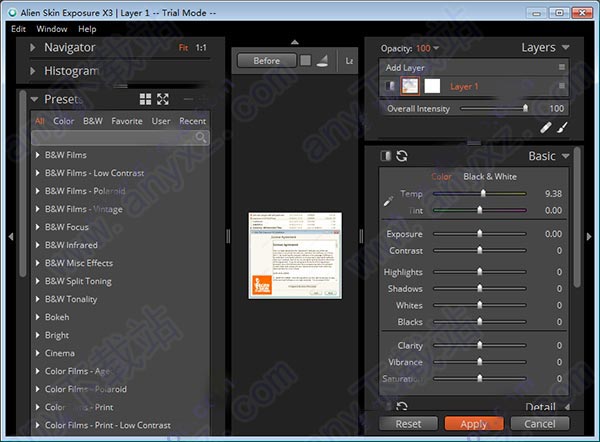Screen dimensions: 600x442
Task: Expand the Cinema preset group
Action: point(38,353)
